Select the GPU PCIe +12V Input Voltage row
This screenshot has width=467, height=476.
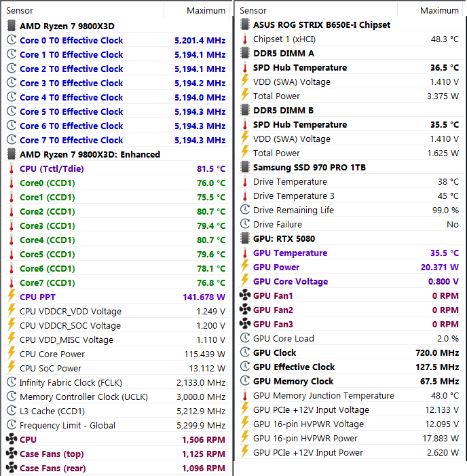coord(351,410)
